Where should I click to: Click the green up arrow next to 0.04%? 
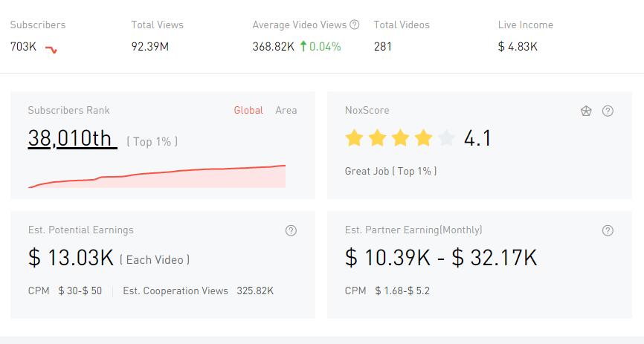[x=303, y=47]
